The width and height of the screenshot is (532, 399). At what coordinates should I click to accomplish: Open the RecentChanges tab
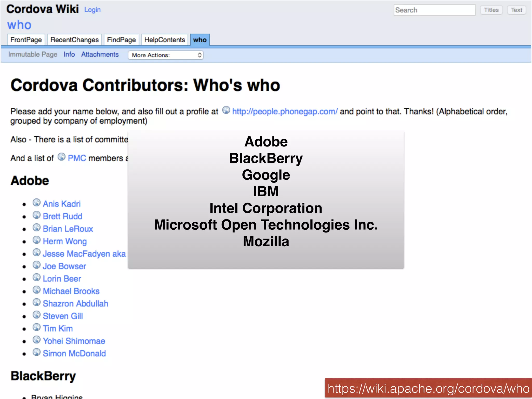[x=75, y=40]
